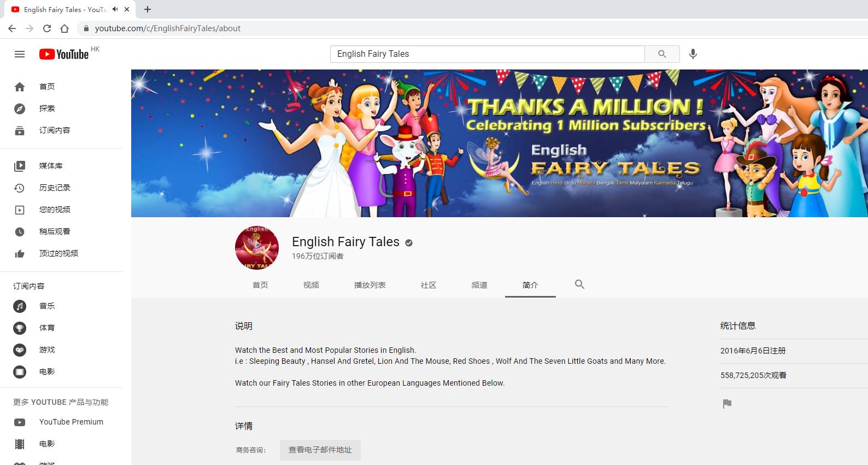Click the channel verified badge
Screen dimensions: 868x465
[x=409, y=243]
